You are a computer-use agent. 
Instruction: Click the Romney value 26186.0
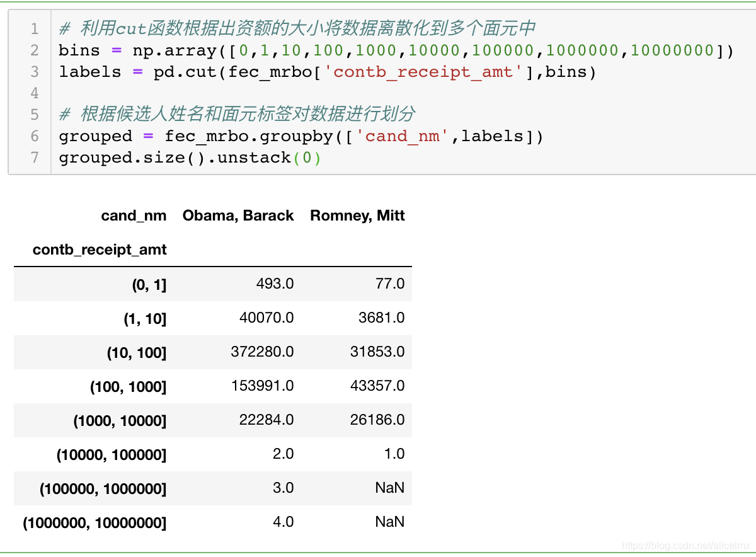click(377, 420)
